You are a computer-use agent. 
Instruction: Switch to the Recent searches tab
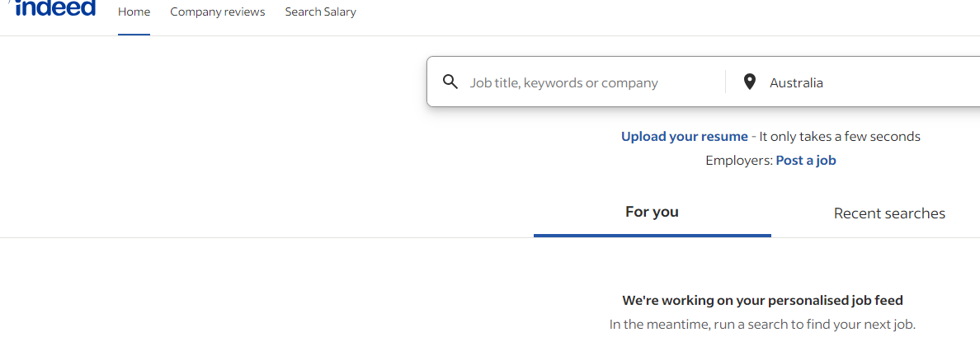(889, 213)
